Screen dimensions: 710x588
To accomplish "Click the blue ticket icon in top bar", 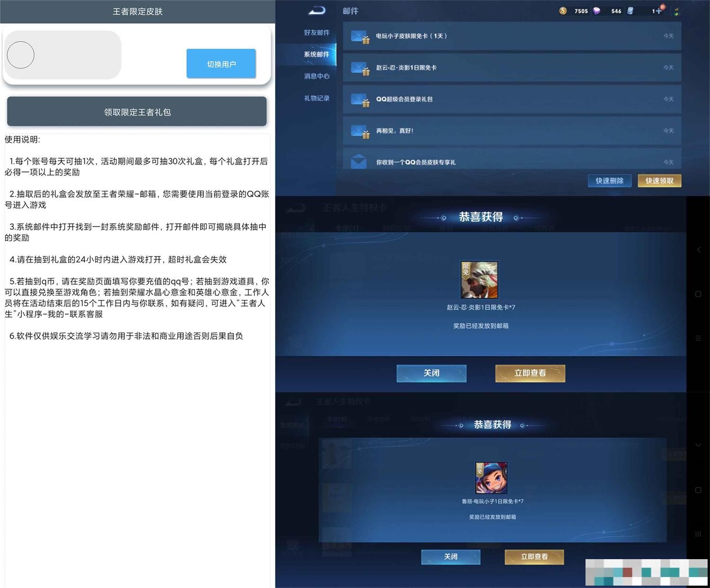I will point(630,11).
